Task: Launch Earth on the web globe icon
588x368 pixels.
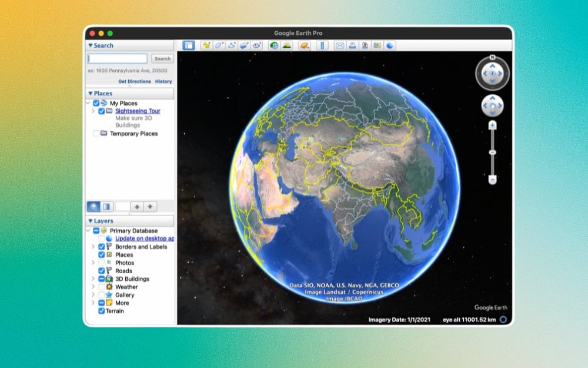Action: (390, 45)
